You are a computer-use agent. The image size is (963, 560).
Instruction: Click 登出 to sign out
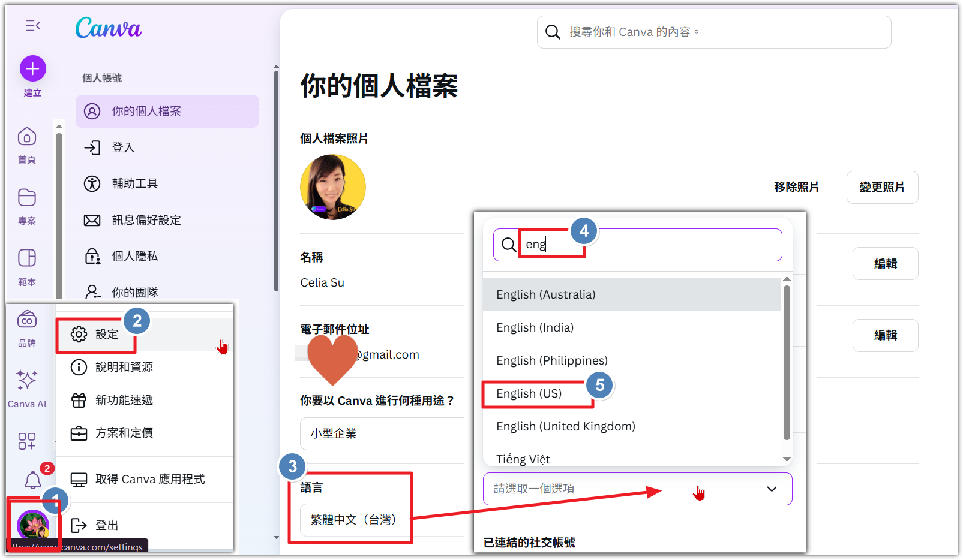[145, 525]
